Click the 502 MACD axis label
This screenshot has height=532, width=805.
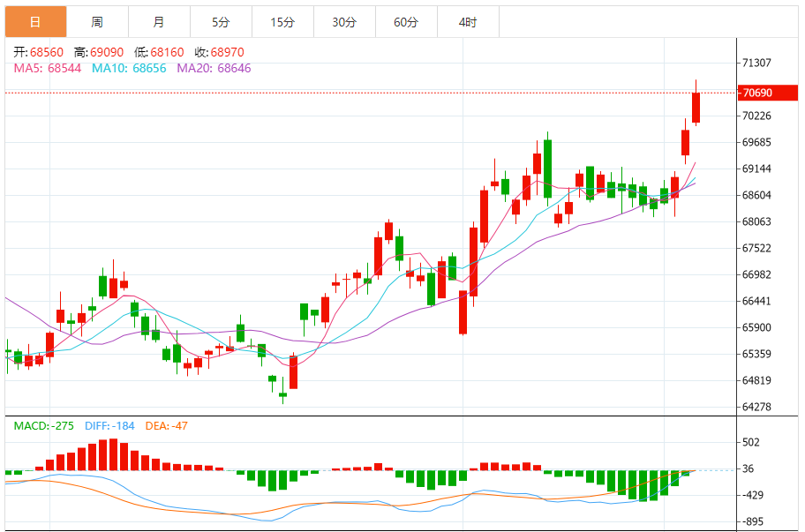(751, 442)
